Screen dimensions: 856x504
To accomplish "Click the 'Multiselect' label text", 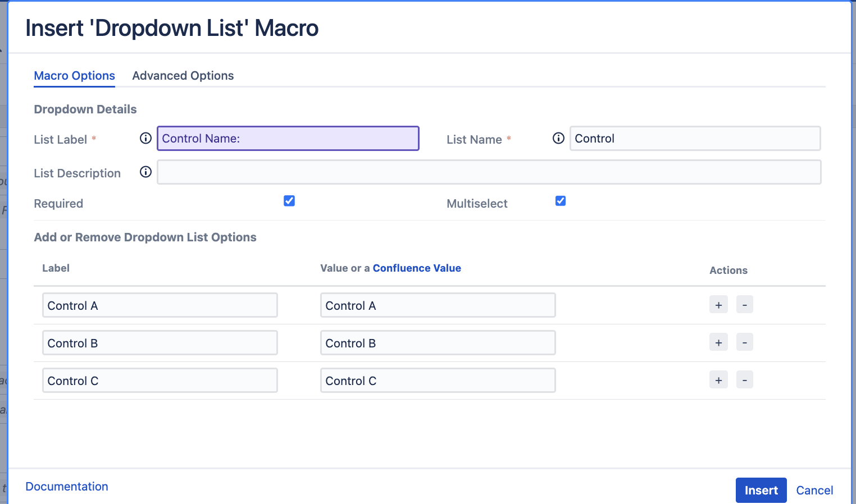I will click(477, 204).
